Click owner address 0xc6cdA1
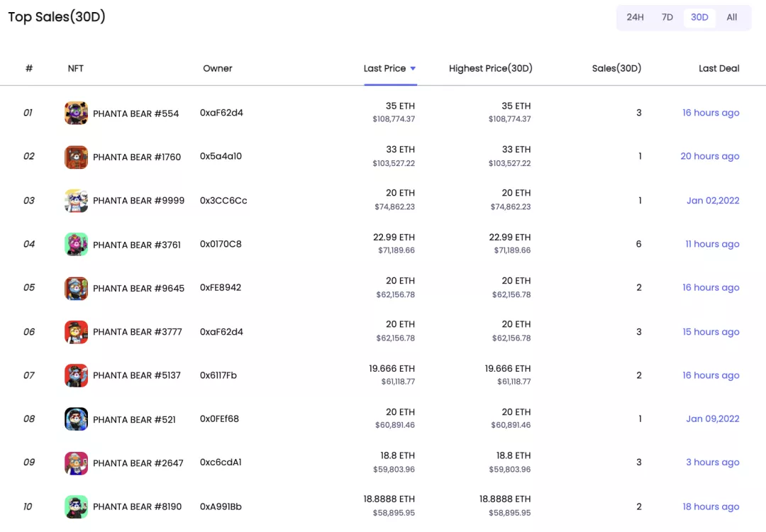The height and width of the screenshot is (532, 766). pos(221,462)
